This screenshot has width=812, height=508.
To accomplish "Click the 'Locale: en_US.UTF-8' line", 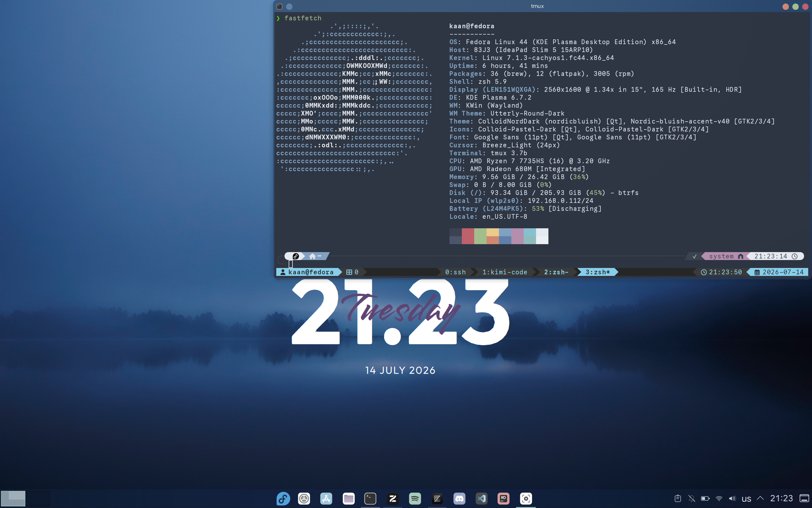I will click(x=488, y=217).
